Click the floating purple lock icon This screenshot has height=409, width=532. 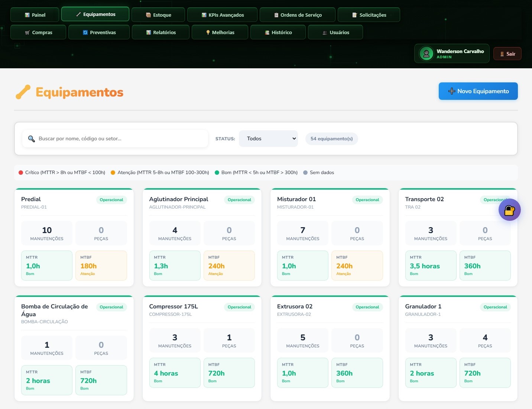click(x=509, y=210)
